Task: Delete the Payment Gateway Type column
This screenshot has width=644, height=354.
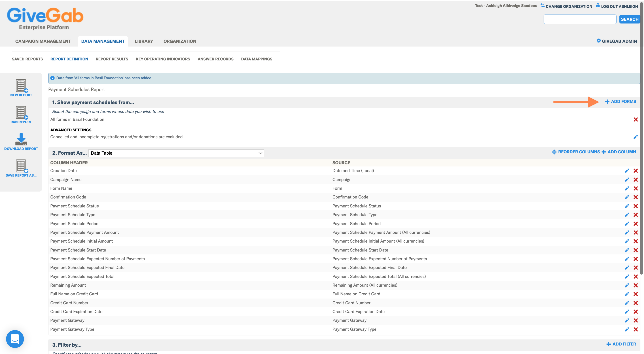Action: tap(636, 329)
